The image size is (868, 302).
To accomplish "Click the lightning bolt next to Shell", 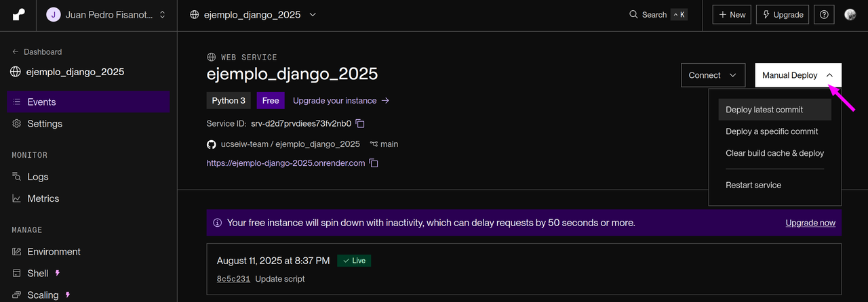I will coord(58,273).
